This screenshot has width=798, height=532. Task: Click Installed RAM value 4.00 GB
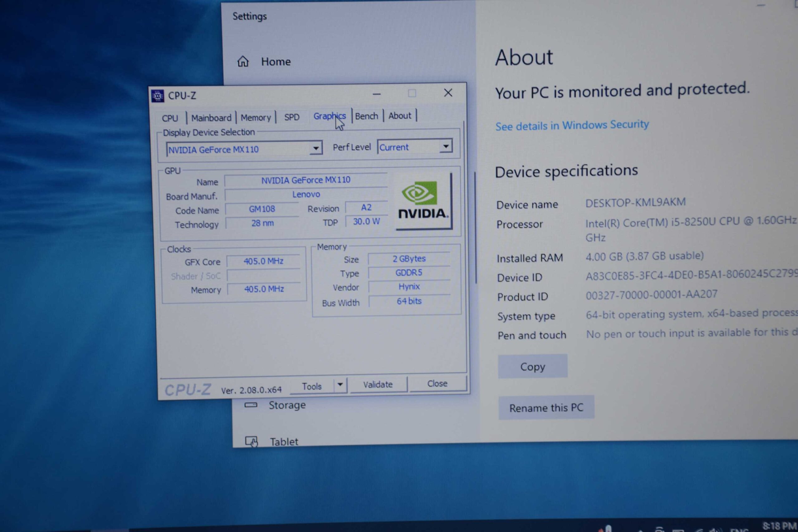coord(645,256)
